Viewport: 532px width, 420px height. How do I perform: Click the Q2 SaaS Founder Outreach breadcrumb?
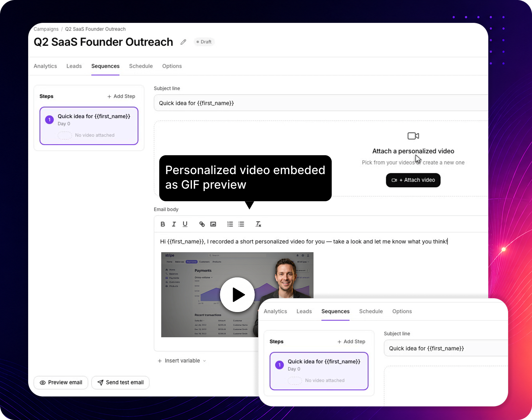95,29
